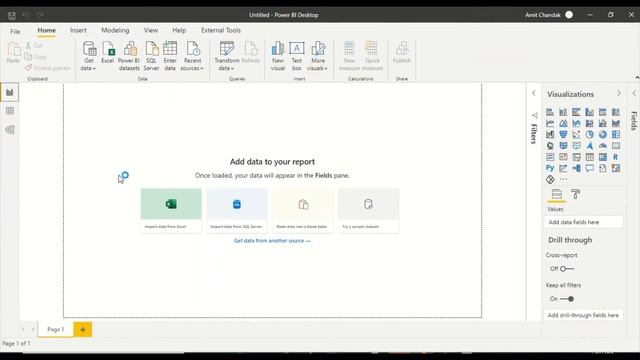The width and height of the screenshot is (640, 360).
Task: Click the Publish button
Action: tap(402, 53)
